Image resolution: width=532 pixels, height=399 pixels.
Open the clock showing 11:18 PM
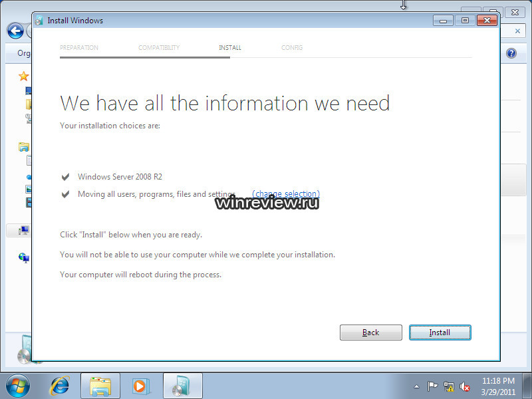498,386
